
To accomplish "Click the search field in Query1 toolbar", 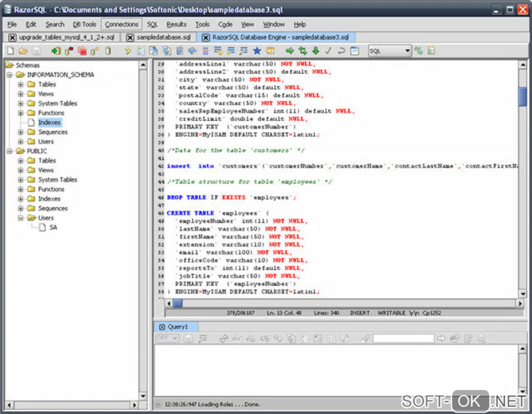I will [x=403, y=338].
